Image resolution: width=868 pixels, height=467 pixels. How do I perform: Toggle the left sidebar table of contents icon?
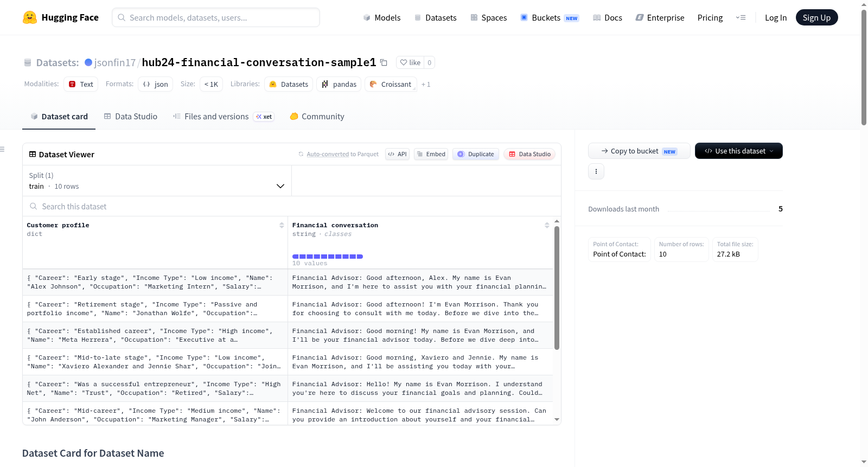pyautogui.click(x=2, y=149)
